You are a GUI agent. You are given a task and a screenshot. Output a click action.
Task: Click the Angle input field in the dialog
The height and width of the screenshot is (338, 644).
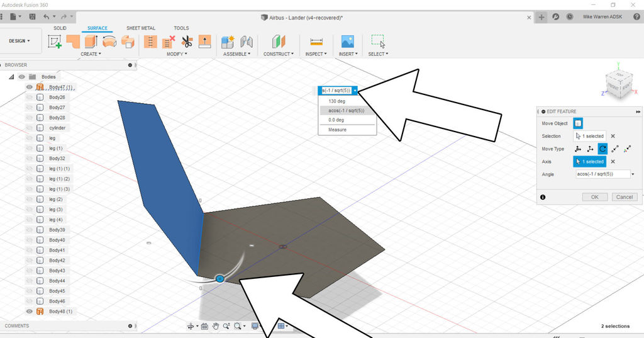tap(603, 174)
